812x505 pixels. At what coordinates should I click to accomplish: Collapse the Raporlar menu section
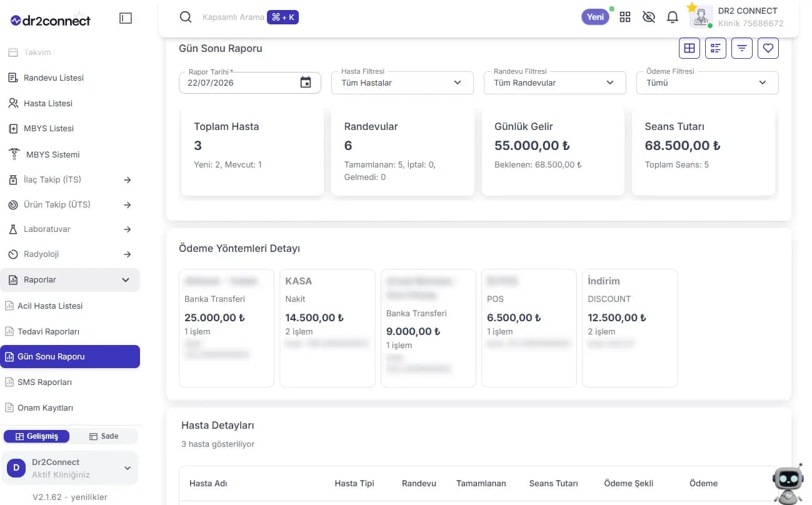(70, 280)
